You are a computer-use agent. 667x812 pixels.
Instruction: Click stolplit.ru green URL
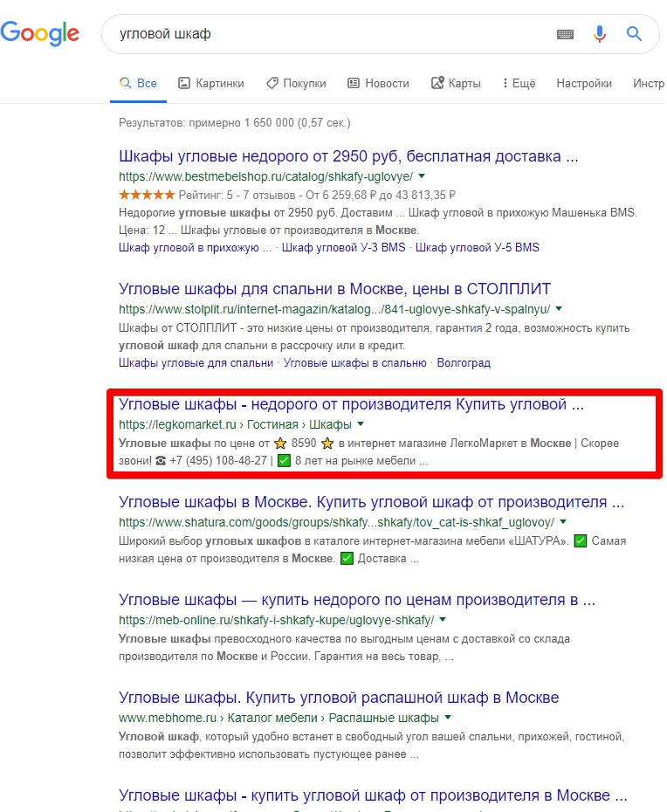tap(334, 309)
